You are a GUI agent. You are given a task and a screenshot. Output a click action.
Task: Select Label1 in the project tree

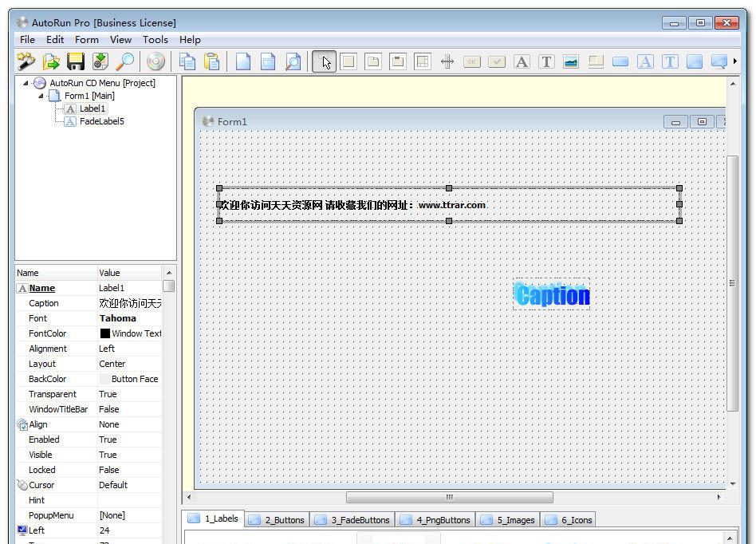[x=92, y=108]
